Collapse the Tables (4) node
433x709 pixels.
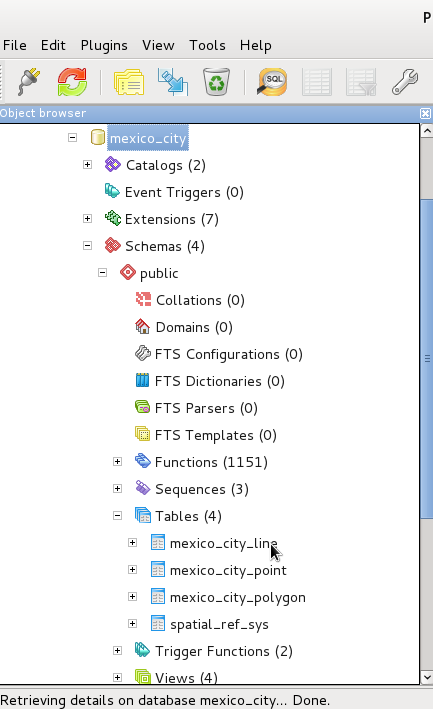(118, 515)
